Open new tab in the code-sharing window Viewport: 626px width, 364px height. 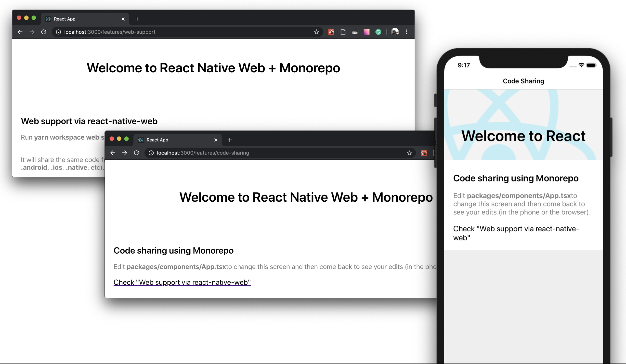[x=230, y=140]
